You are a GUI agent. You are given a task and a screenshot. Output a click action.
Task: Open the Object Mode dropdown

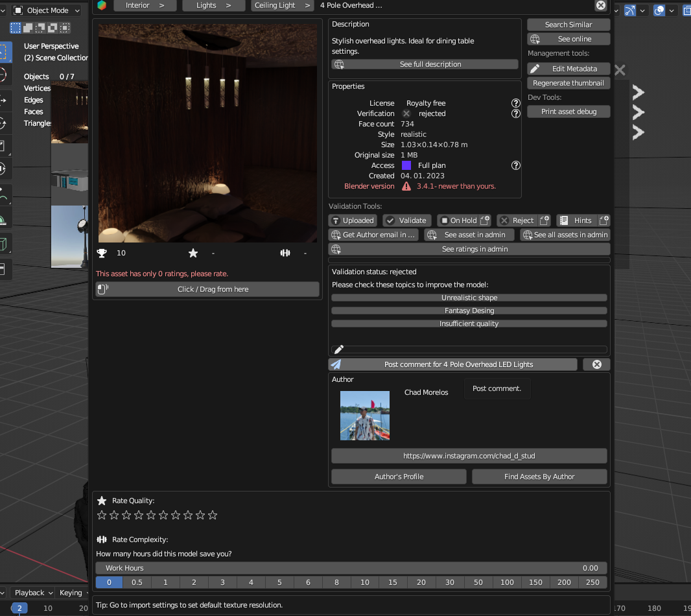[x=47, y=10]
